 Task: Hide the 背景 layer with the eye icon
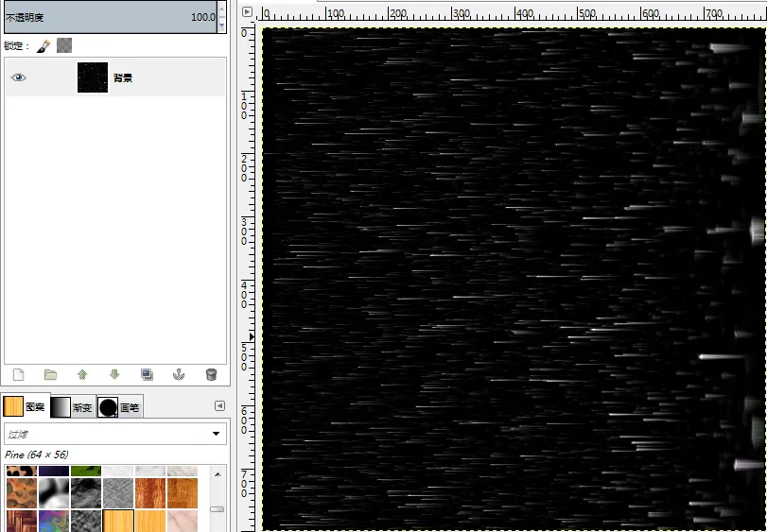click(19, 77)
